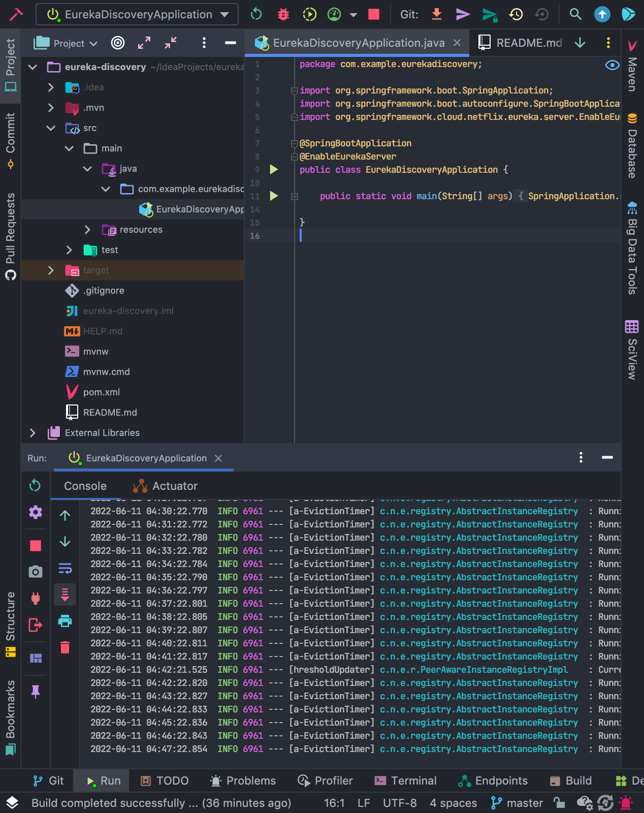Update project via the Git orange arrow
The image size is (644, 813).
point(437,14)
